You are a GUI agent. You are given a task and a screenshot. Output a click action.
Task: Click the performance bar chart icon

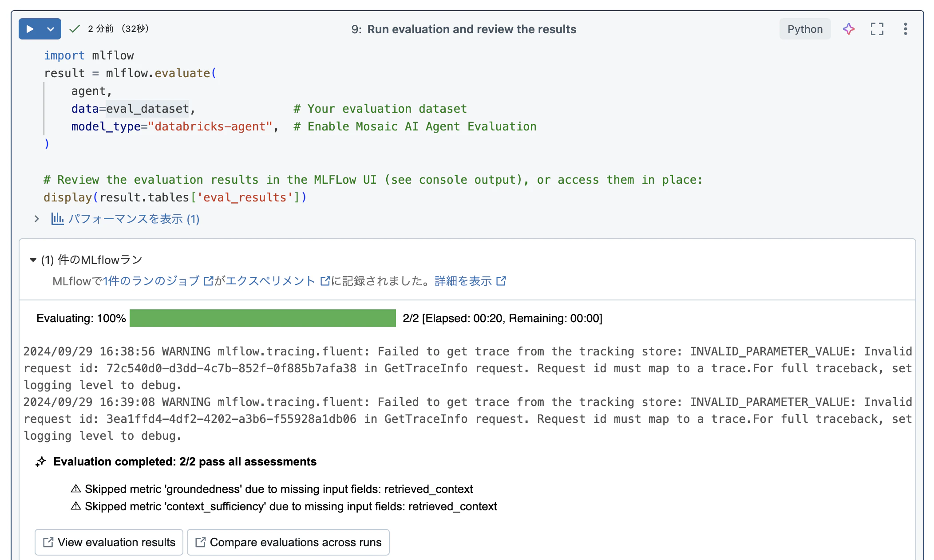[x=57, y=219]
